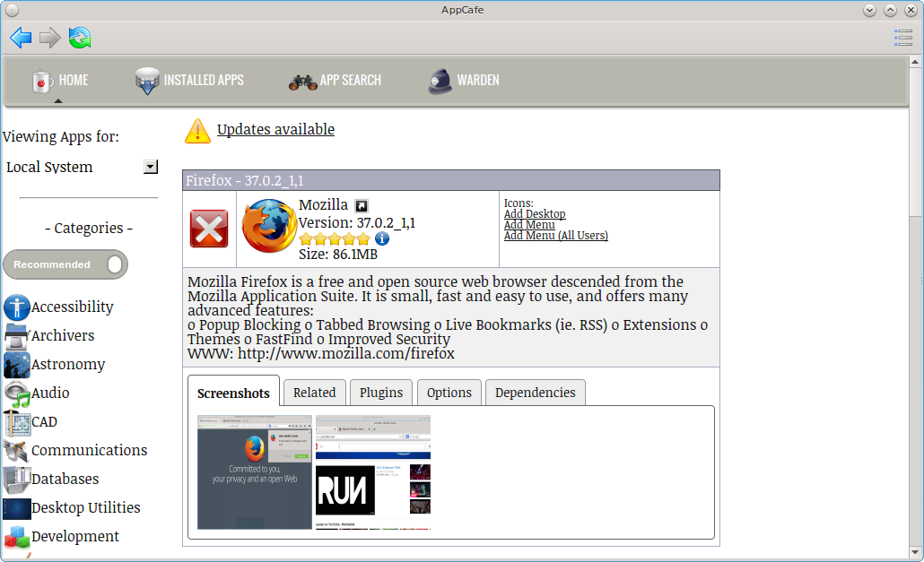This screenshot has width=924, height=562.
Task: Remove Firefox with the red X
Action: tap(209, 229)
